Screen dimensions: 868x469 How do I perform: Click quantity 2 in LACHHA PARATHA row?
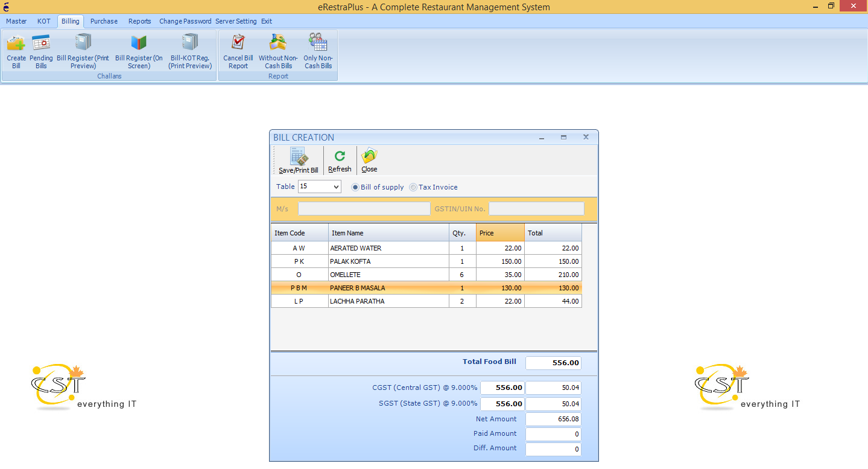[463, 301]
